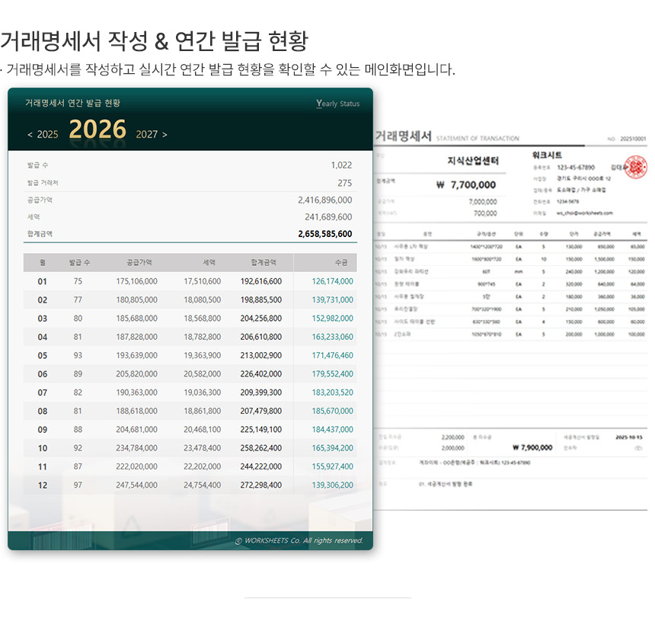Select the 월 column header
The width and height of the screenshot is (655, 644).
43,262
